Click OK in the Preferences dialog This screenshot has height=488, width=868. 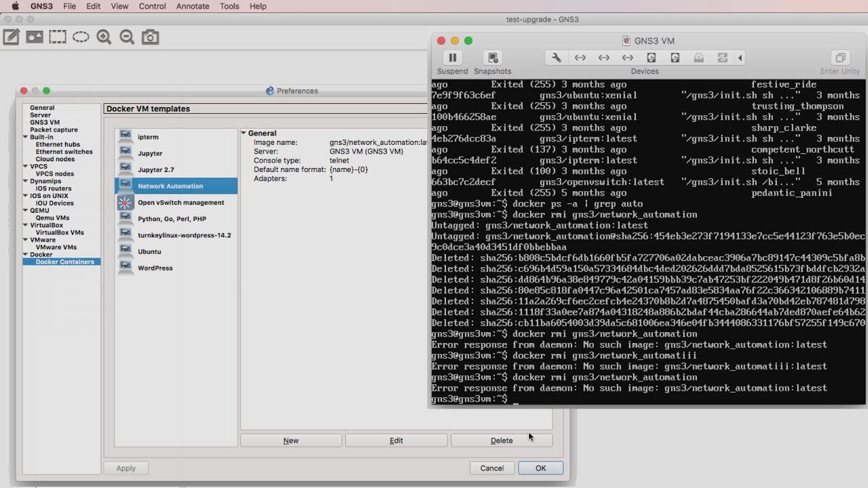pyautogui.click(x=540, y=468)
